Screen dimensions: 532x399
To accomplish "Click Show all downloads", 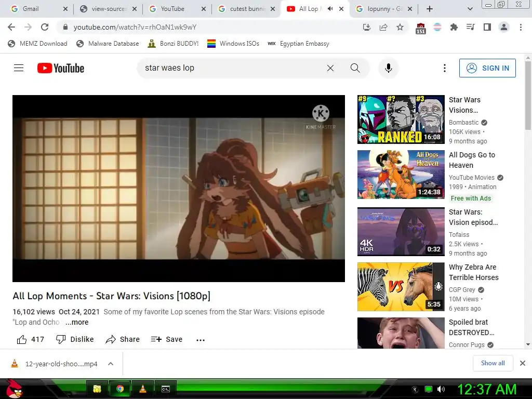I will 493,363.
